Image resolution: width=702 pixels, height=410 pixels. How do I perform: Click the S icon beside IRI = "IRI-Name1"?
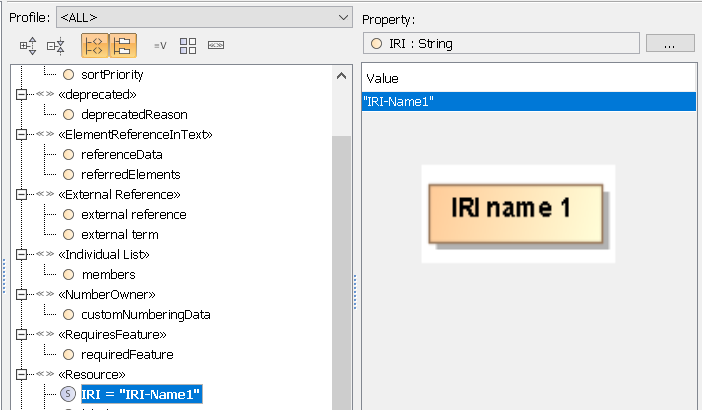point(69,394)
